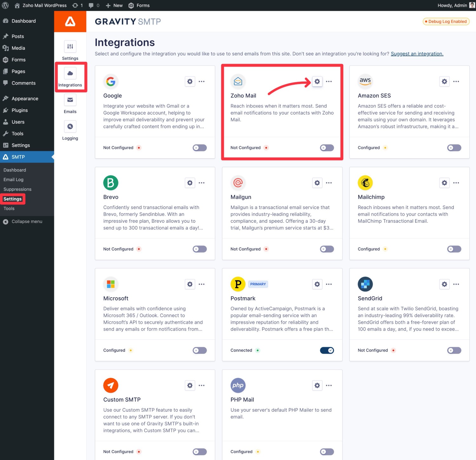Open PHP Mail more options menu

pos(329,385)
